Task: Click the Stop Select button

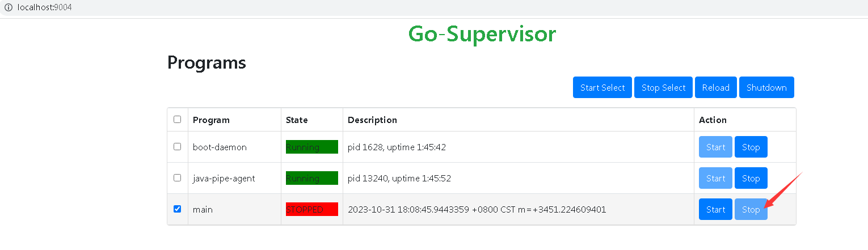Action: point(664,87)
